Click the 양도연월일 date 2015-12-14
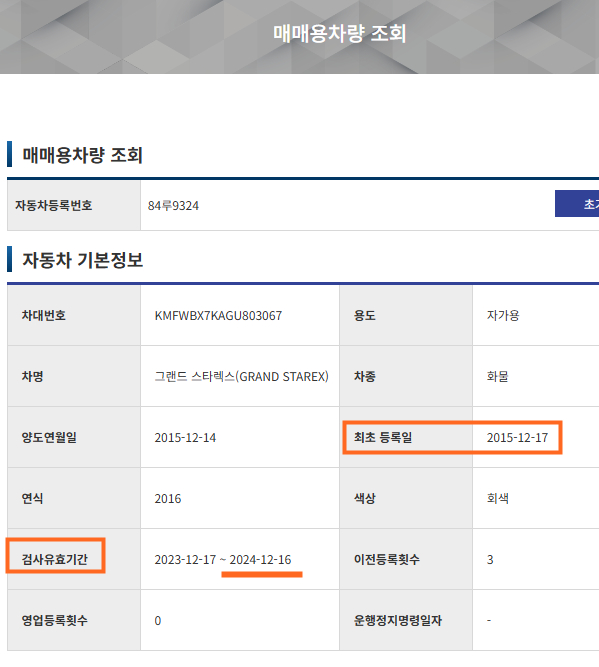Screen dimensions: 599x667 (x=185, y=438)
